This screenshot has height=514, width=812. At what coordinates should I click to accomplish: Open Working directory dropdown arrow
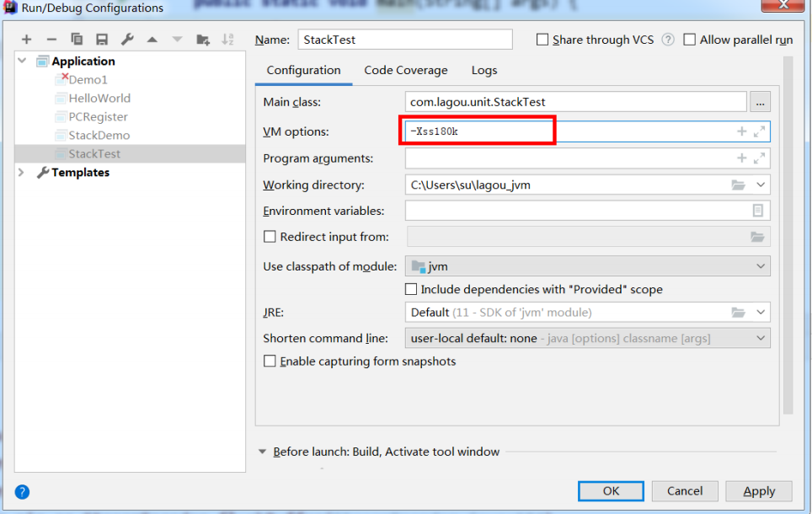(x=761, y=185)
